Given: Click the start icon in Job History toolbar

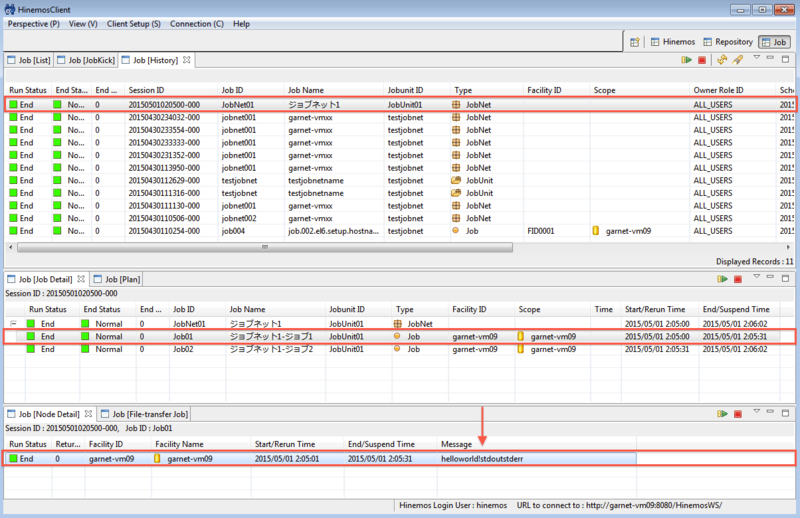Looking at the screenshot, I should point(686,60).
